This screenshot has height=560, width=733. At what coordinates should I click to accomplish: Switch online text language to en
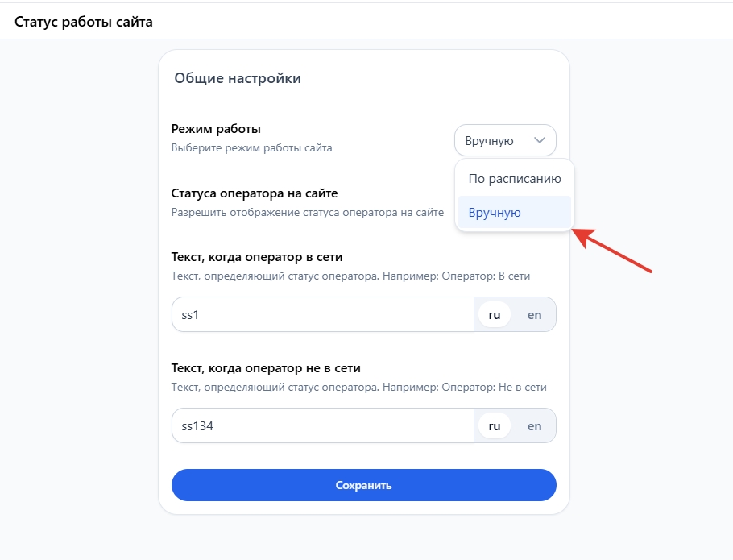pyautogui.click(x=534, y=315)
